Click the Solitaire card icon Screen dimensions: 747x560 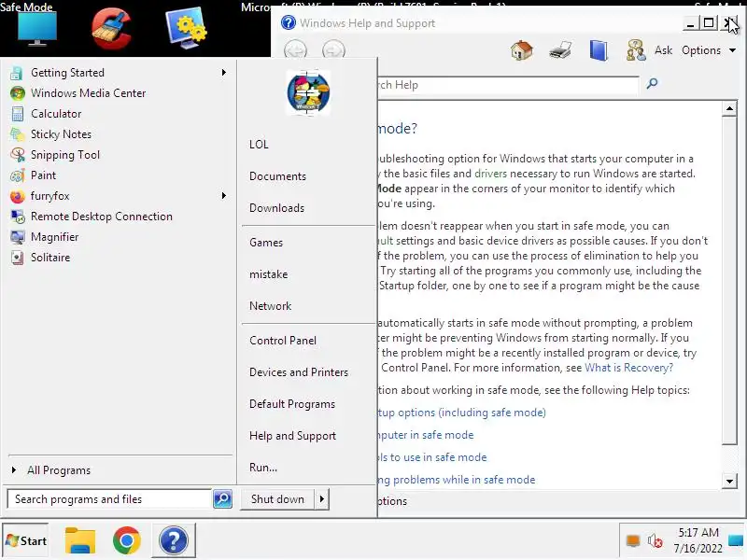click(17, 258)
